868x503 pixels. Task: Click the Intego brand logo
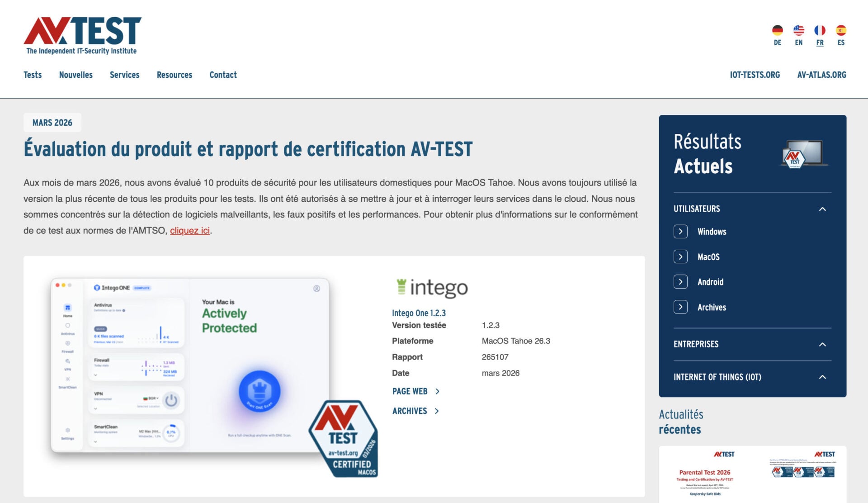point(432,288)
